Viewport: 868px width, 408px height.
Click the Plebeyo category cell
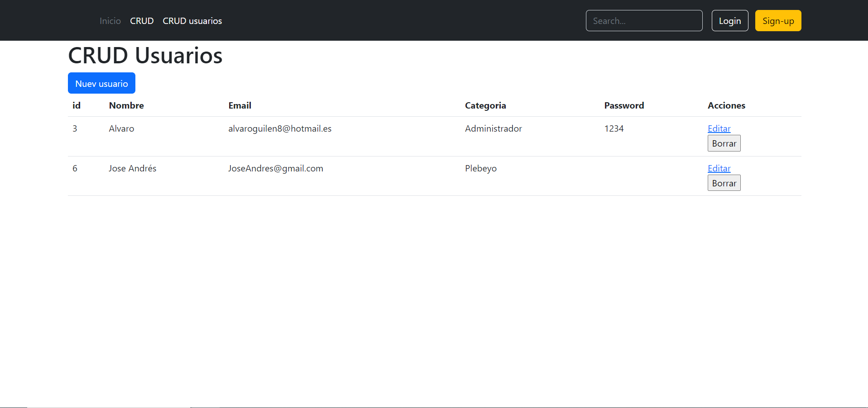click(x=480, y=168)
